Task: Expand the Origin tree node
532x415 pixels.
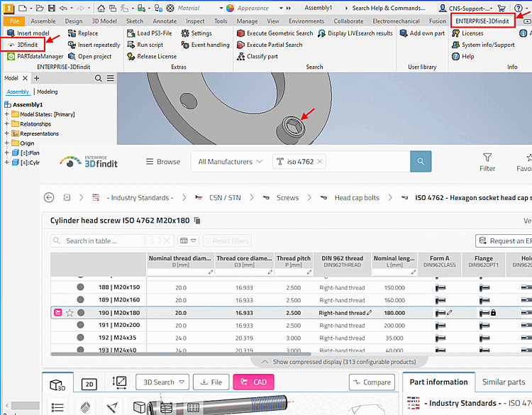Action: (x=6, y=143)
